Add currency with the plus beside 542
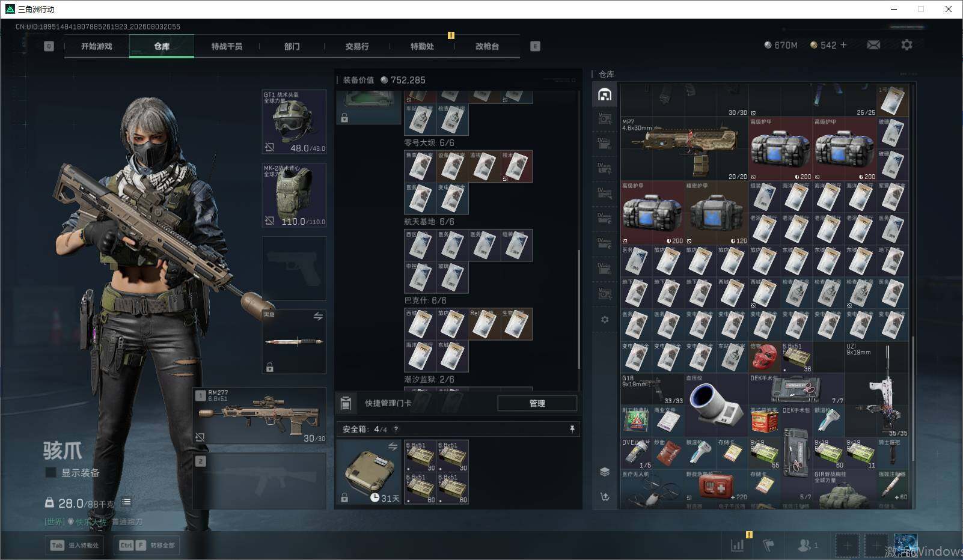 [843, 45]
